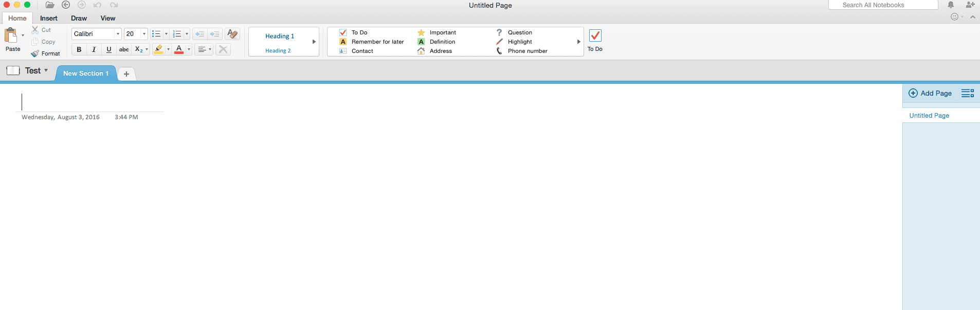
Task: Click the text highlight color marker
Action: [158, 49]
